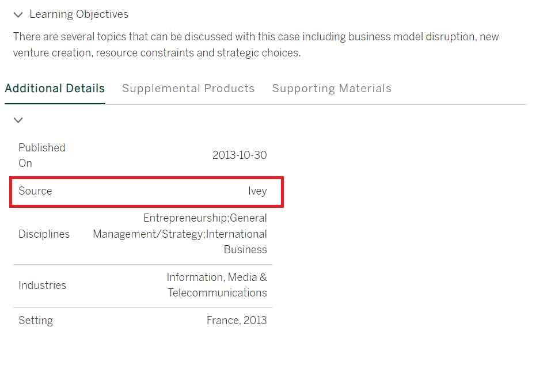Click the International Business discipline text
The height and width of the screenshot is (392, 547).
[236, 242]
